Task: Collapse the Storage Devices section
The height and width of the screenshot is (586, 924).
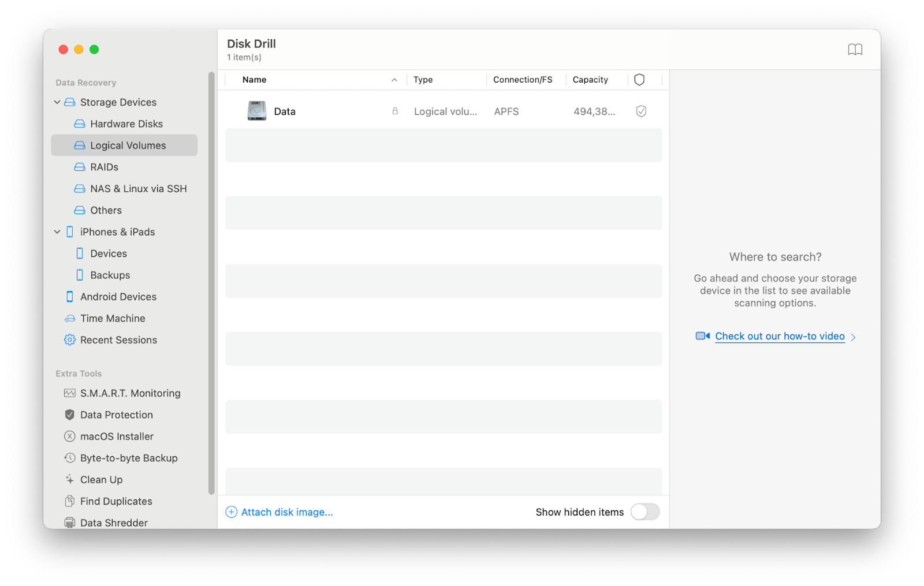Action: [x=57, y=102]
